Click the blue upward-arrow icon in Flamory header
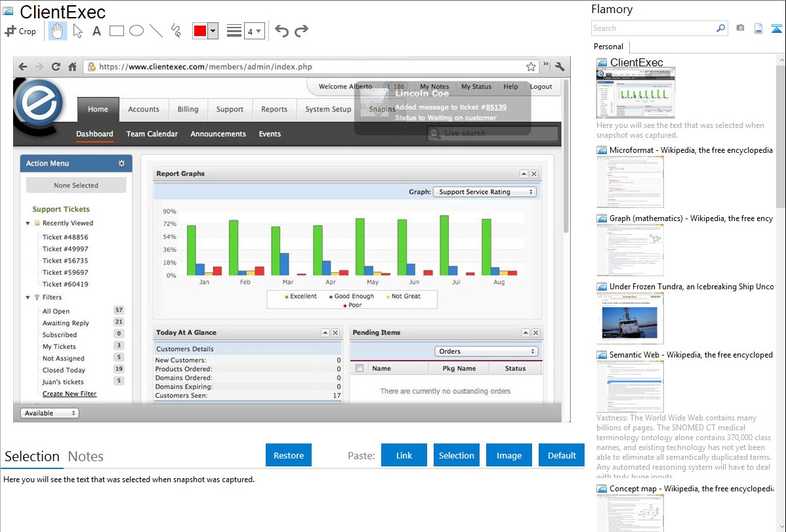Viewport: 786px width, 532px height. 776,28
